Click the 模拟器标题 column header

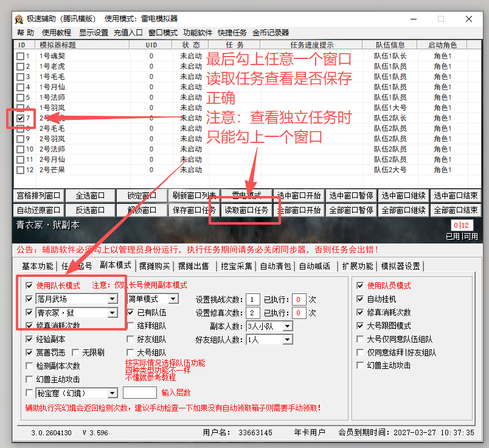point(83,44)
